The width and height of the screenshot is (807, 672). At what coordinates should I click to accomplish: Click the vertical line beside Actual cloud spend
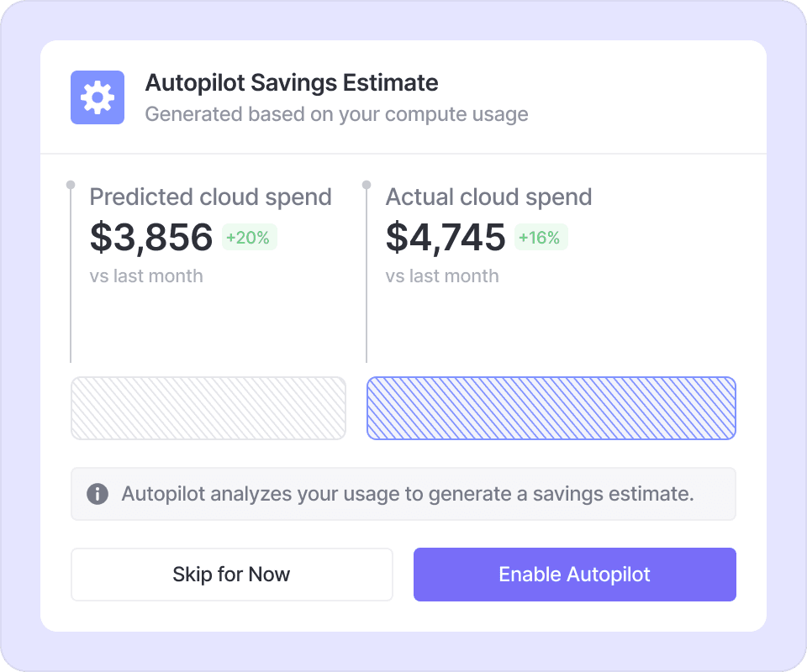[367, 277]
